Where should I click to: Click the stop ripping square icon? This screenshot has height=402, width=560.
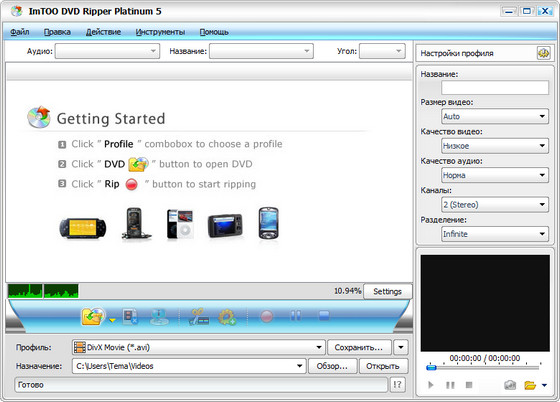tap(324, 315)
